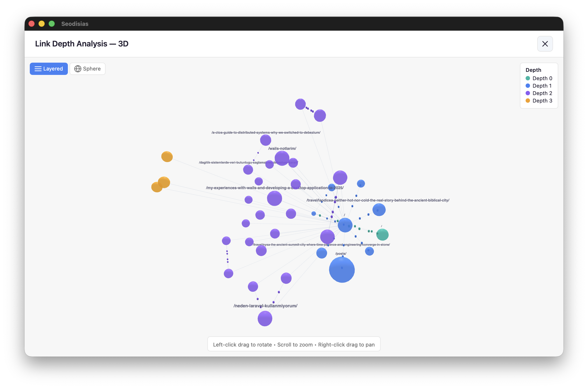Click Depth 2 purple legend swatch
Image resolution: width=588 pixels, height=389 pixels.
coord(528,93)
